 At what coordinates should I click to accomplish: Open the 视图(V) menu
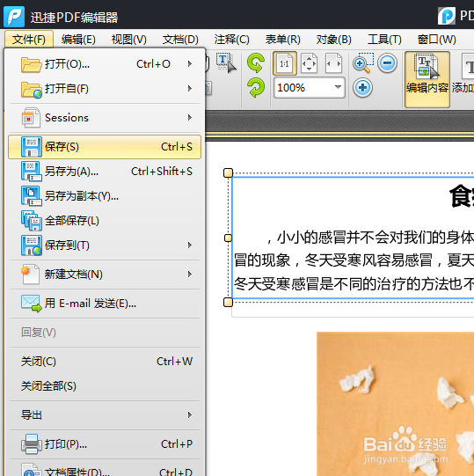click(x=129, y=40)
